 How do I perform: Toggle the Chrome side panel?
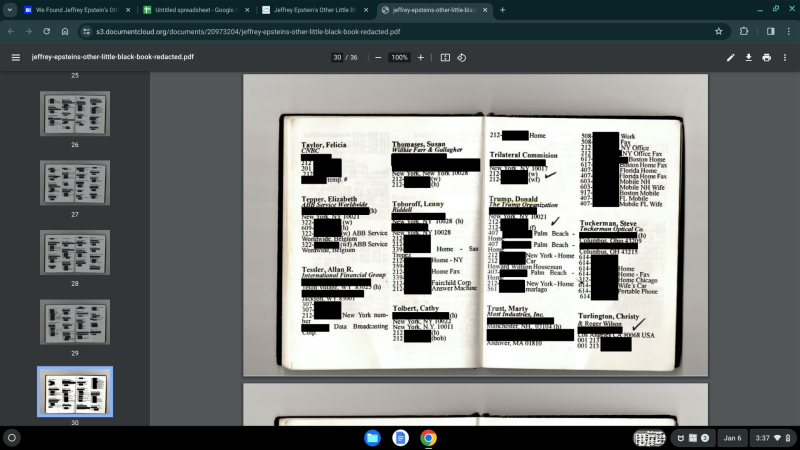pyautogui.click(x=769, y=31)
